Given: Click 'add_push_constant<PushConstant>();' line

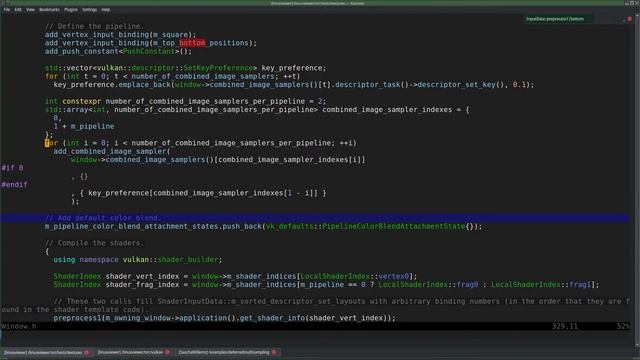Looking at the screenshot, I should click(118, 51).
